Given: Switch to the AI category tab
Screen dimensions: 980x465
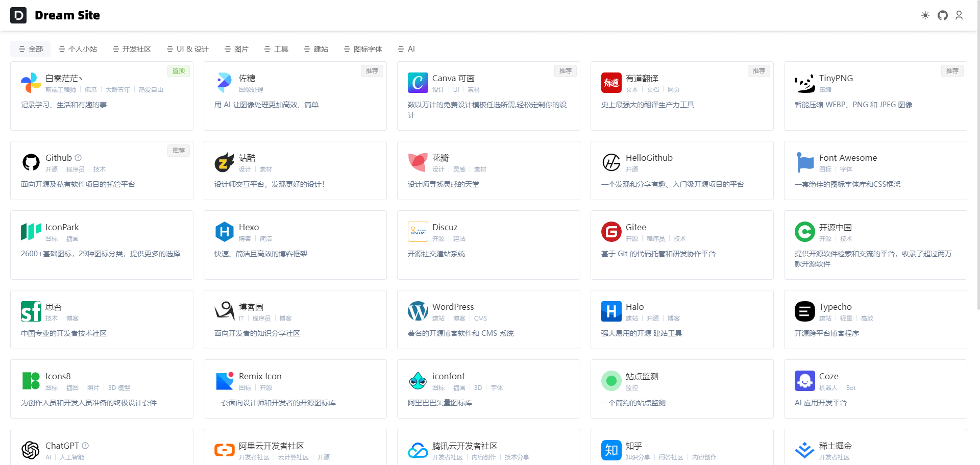Looking at the screenshot, I should (x=406, y=49).
